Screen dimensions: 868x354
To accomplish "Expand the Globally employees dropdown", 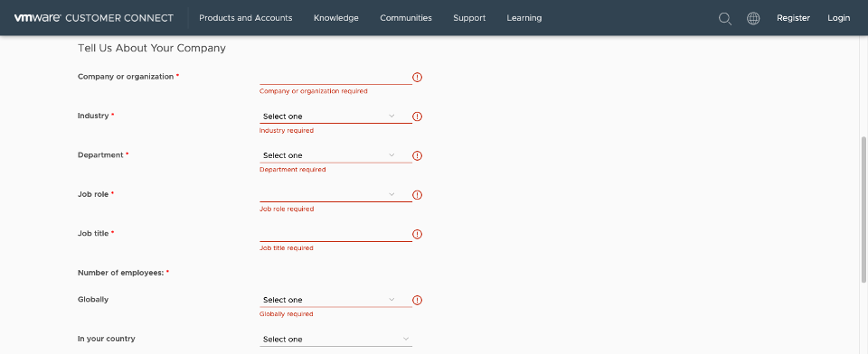I will [x=335, y=301].
